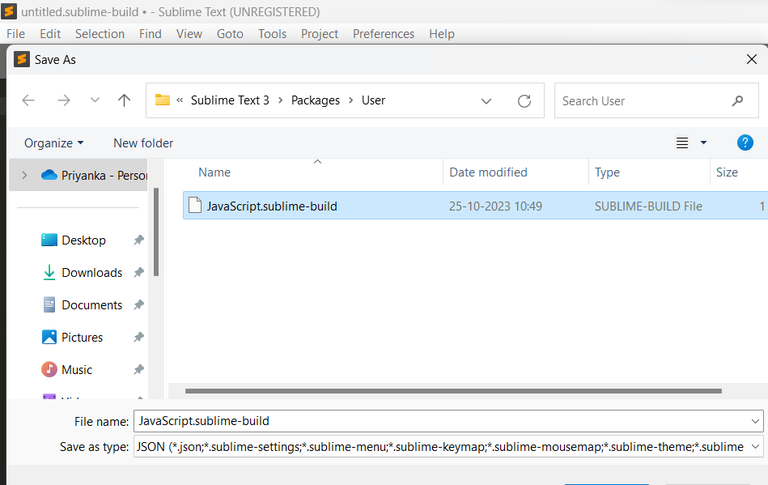Viewport: 768px width, 485px height.
Task: Click the folder icon in address bar
Action: (x=163, y=100)
